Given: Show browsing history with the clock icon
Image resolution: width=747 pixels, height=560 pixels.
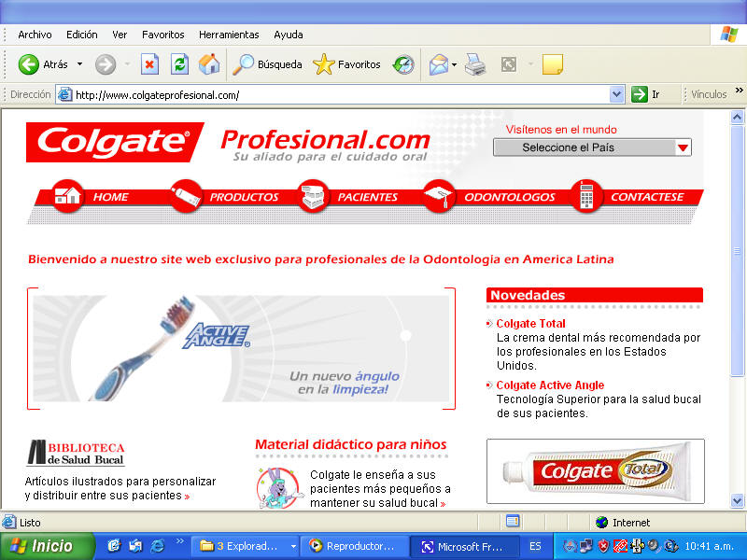Looking at the screenshot, I should pos(403,64).
